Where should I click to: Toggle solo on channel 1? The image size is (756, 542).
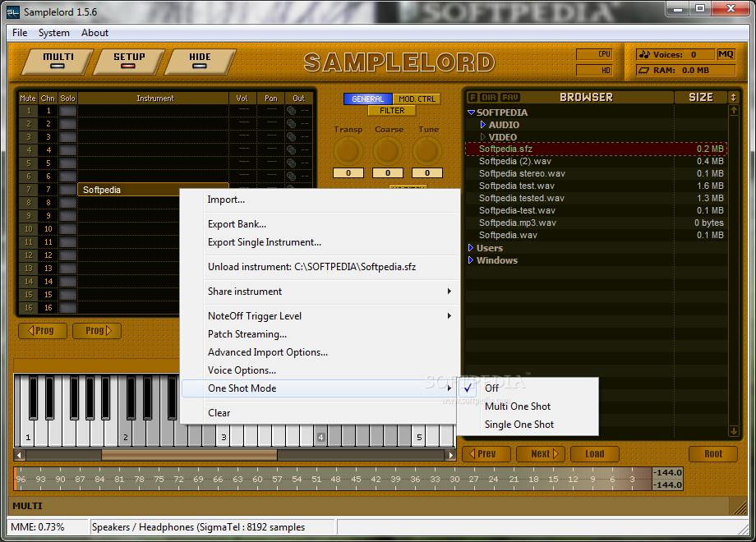67,111
